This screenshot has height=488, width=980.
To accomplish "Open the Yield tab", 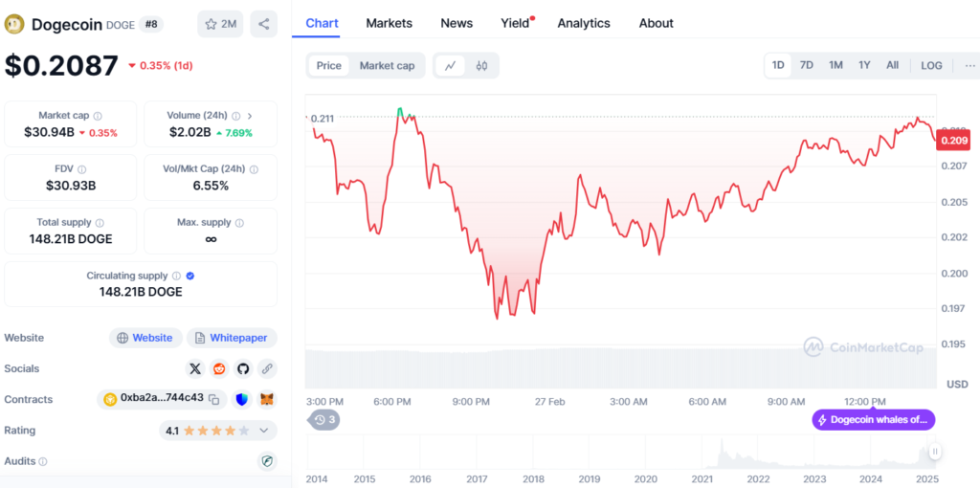I will (516, 23).
